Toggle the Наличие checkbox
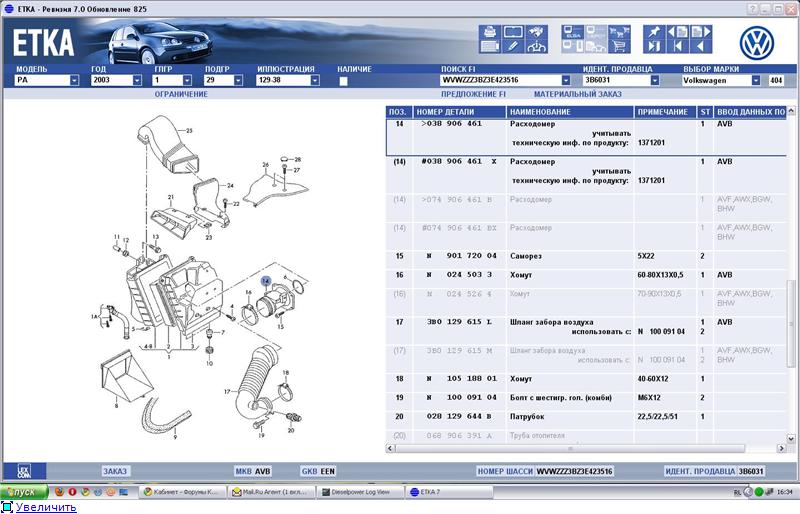Viewport: 800px width, 514px height. 343,81
